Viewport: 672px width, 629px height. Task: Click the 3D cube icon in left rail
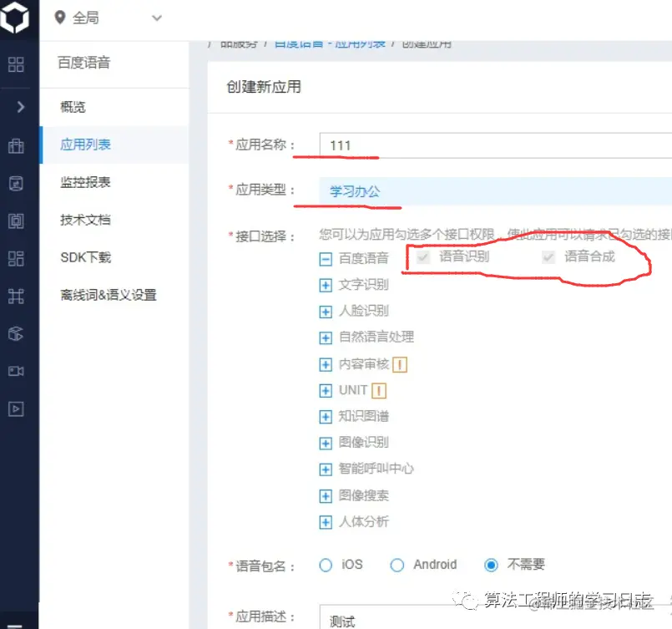15,333
